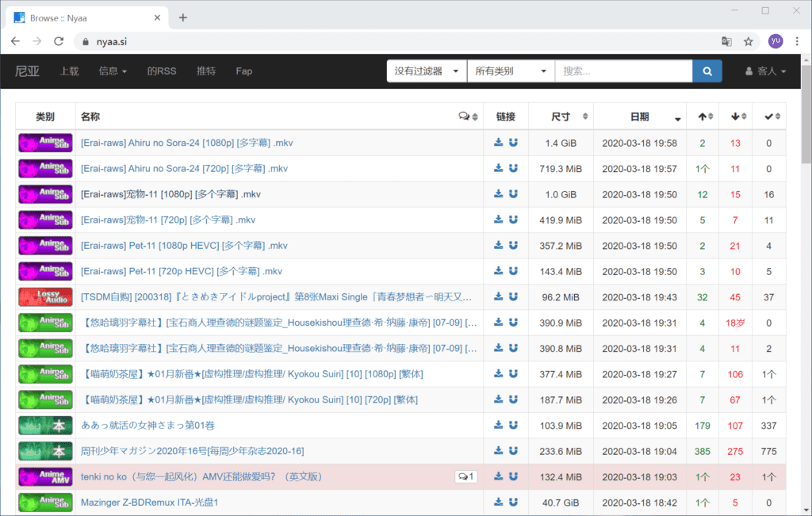Open a new browser tab
Viewport: 812px width, 516px height.
(183, 17)
